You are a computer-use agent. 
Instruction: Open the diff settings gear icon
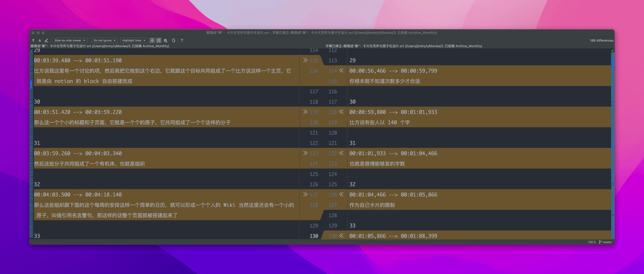166,40
